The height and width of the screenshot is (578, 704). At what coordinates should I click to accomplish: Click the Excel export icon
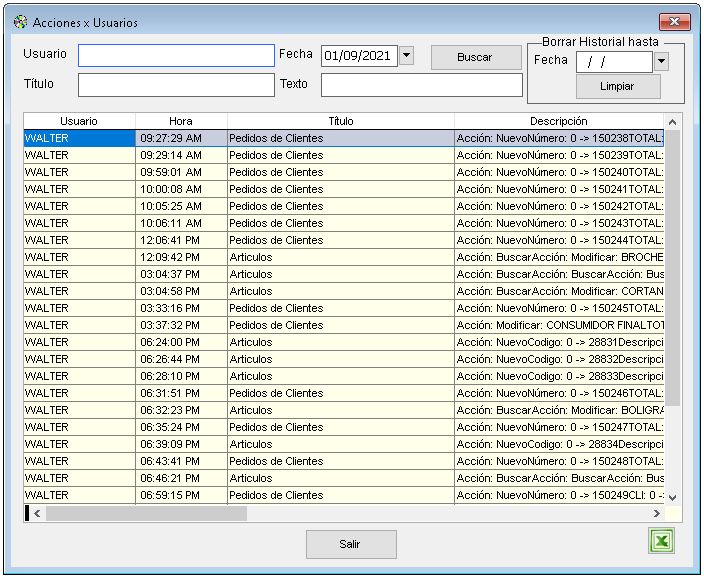click(x=661, y=541)
